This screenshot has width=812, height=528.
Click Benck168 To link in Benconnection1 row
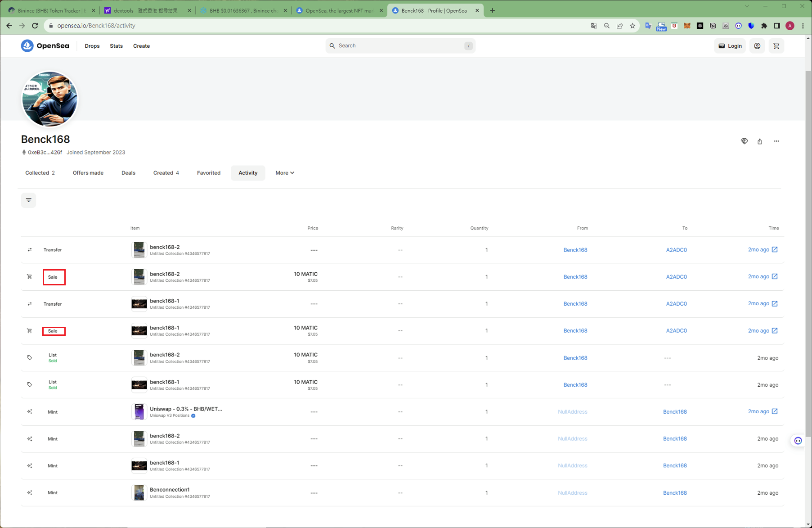(675, 493)
